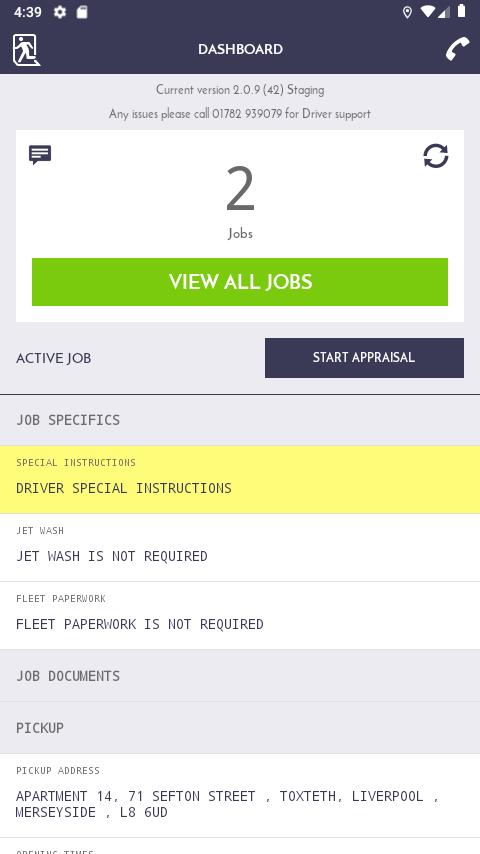Tap the Driver support phone number text
The height and width of the screenshot is (854, 480).
tap(247, 114)
